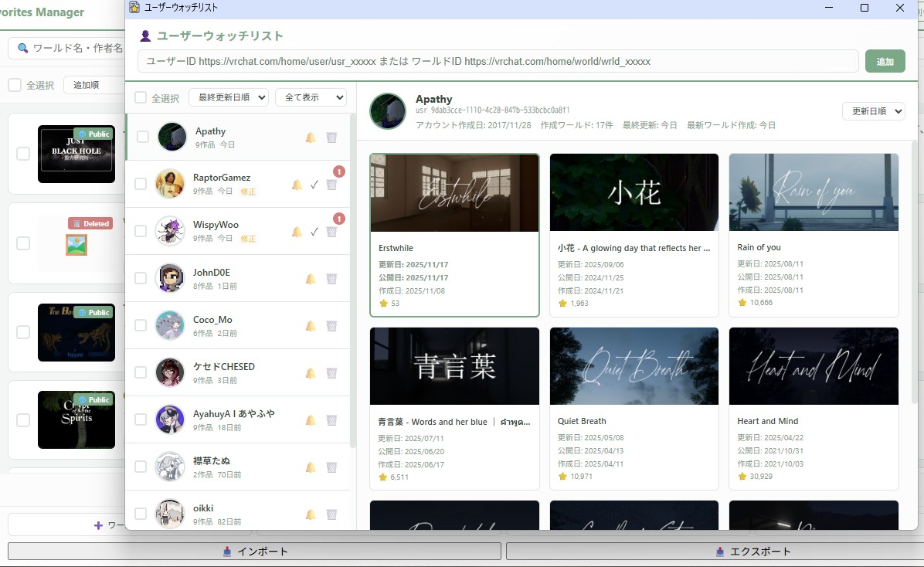Toggle notification bell for JohnD0E
This screenshot has width=924, height=567.
311,279
